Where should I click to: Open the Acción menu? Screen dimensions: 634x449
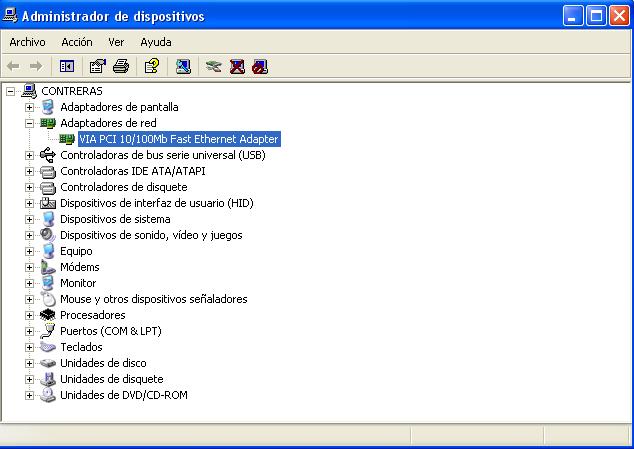pyautogui.click(x=77, y=42)
